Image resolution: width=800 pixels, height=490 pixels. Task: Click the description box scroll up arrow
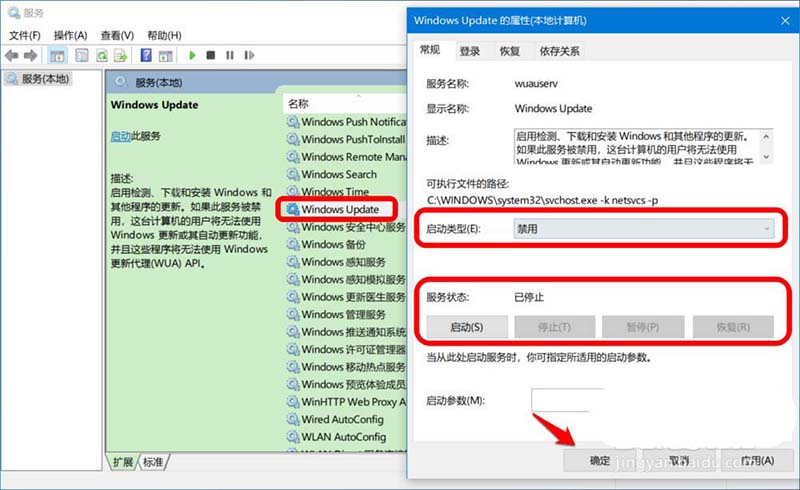[x=766, y=137]
